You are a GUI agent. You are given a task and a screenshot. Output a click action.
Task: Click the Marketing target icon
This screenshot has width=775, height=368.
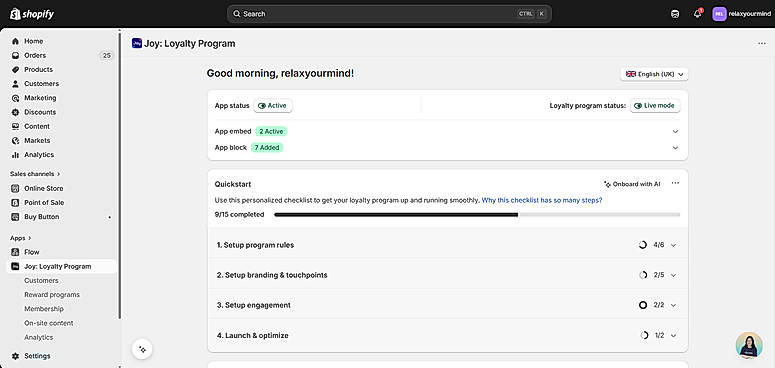(15, 98)
